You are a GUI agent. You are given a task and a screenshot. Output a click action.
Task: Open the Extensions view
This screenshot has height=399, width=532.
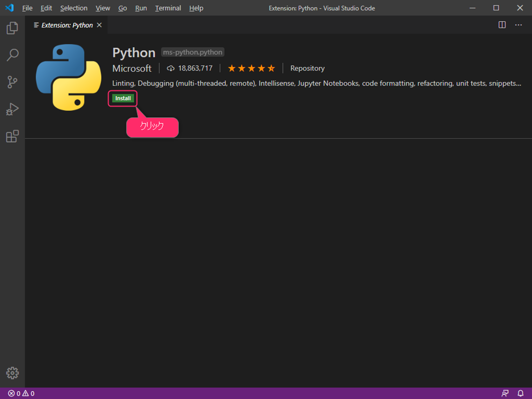12,136
